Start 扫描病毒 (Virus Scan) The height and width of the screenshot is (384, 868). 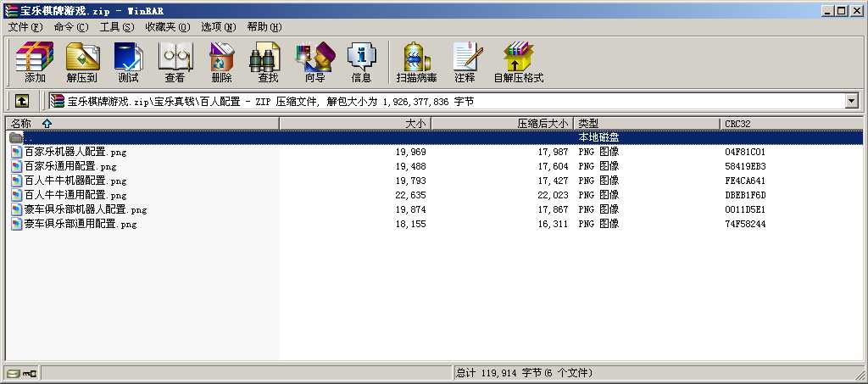(x=417, y=62)
